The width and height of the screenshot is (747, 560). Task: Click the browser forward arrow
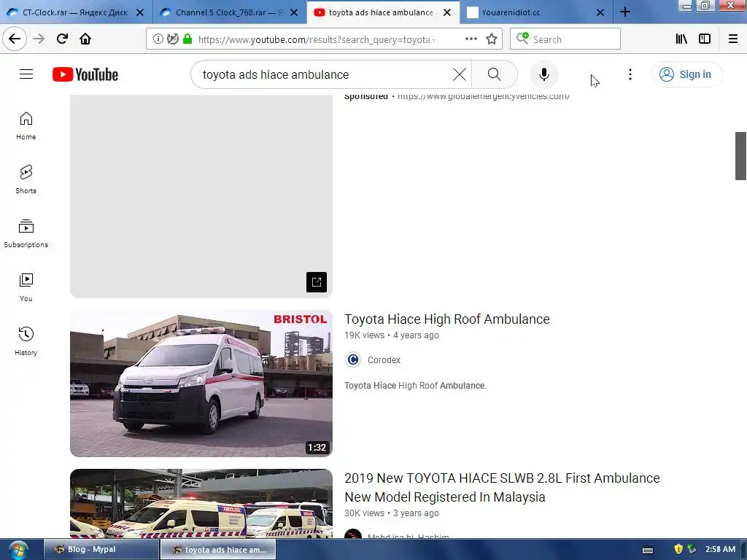[39, 39]
